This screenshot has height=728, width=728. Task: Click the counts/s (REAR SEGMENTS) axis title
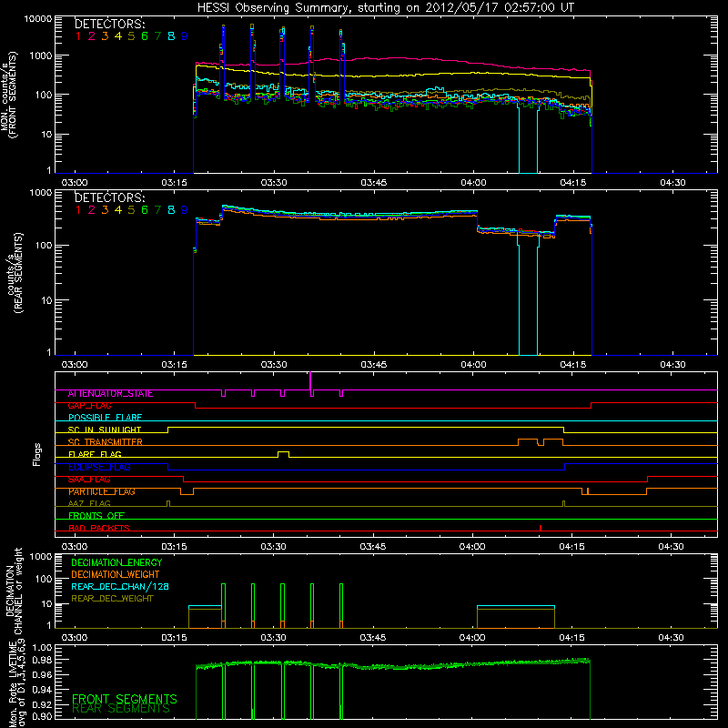pos(15,274)
